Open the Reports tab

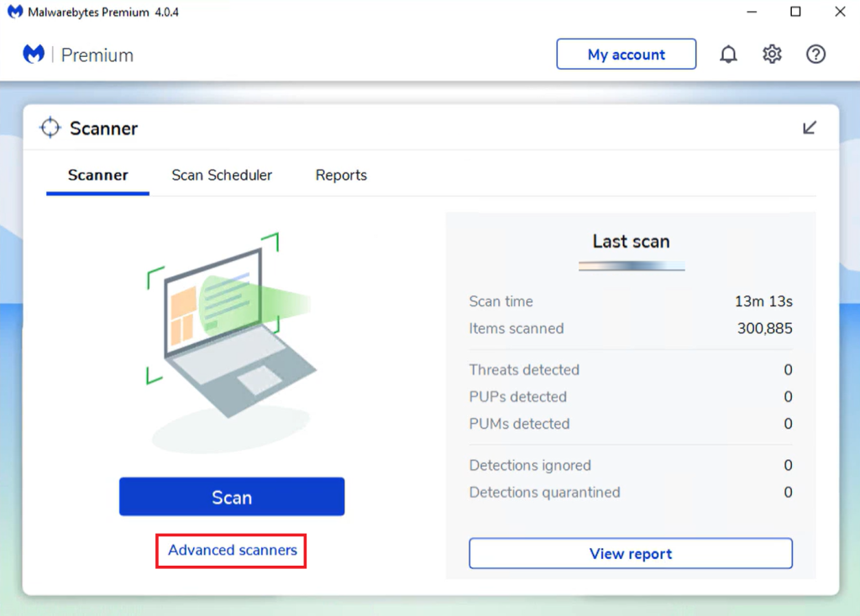[x=341, y=175]
